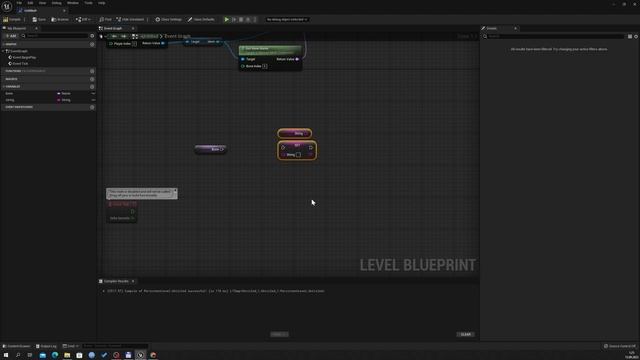Click the Details property matrix grid icon
The image size is (640, 360).
coord(630,36)
